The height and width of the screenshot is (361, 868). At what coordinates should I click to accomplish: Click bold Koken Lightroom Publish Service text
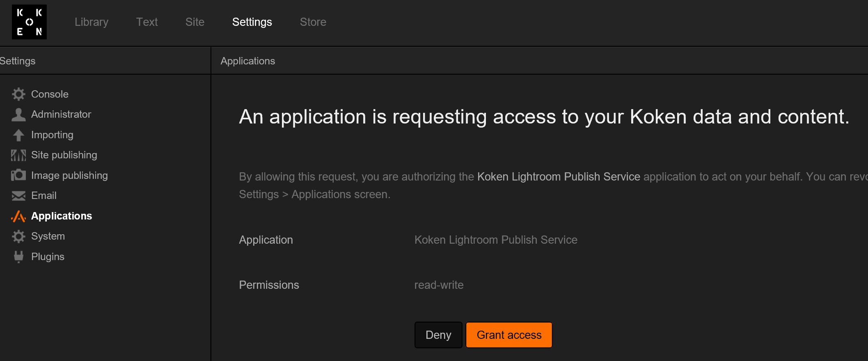(559, 177)
